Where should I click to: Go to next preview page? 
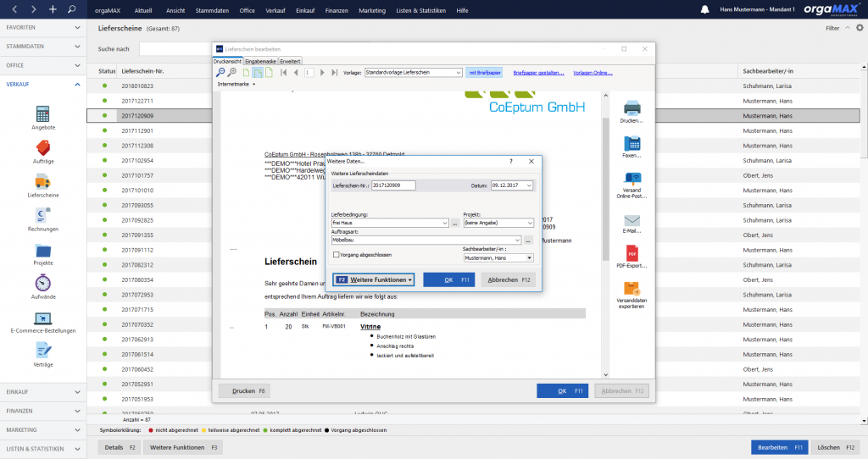click(322, 73)
